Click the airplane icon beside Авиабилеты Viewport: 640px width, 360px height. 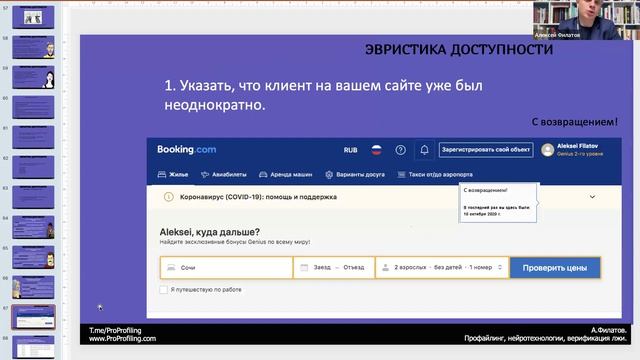pyautogui.click(x=205, y=174)
